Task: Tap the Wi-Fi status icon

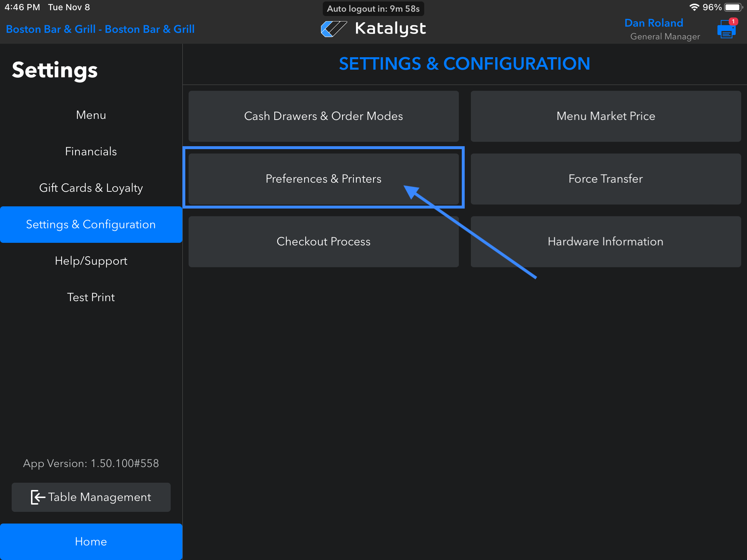Action: pyautogui.click(x=694, y=7)
